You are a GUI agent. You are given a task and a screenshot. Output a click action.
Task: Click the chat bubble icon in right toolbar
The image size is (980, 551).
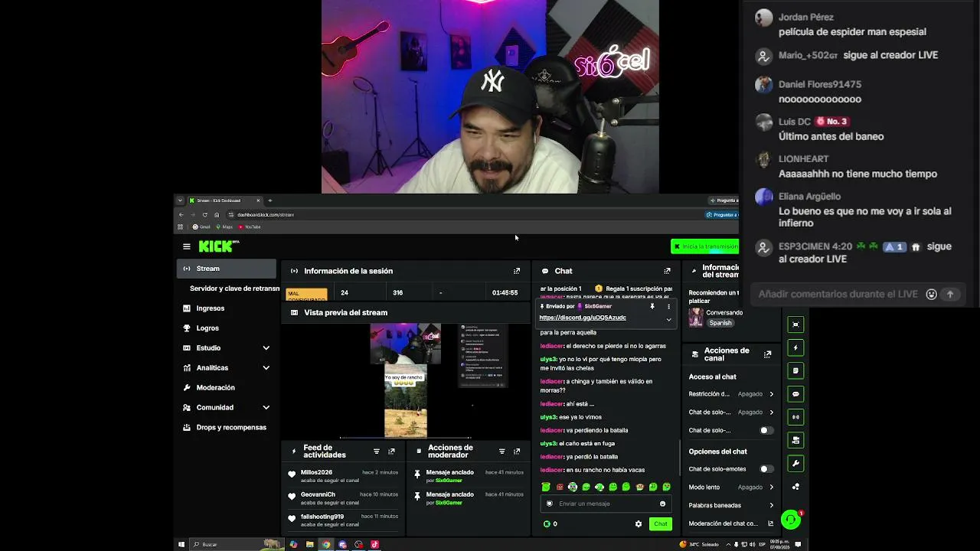(x=795, y=394)
